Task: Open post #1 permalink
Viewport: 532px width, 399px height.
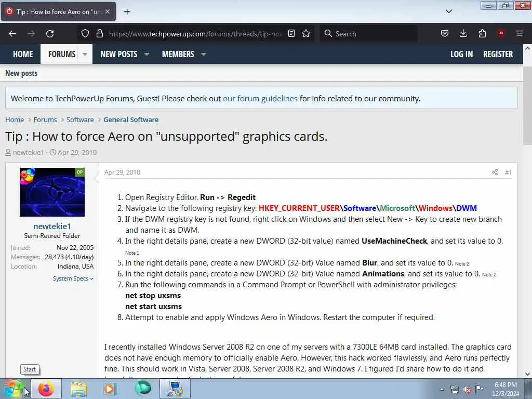Action: click(x=508, y=172)
